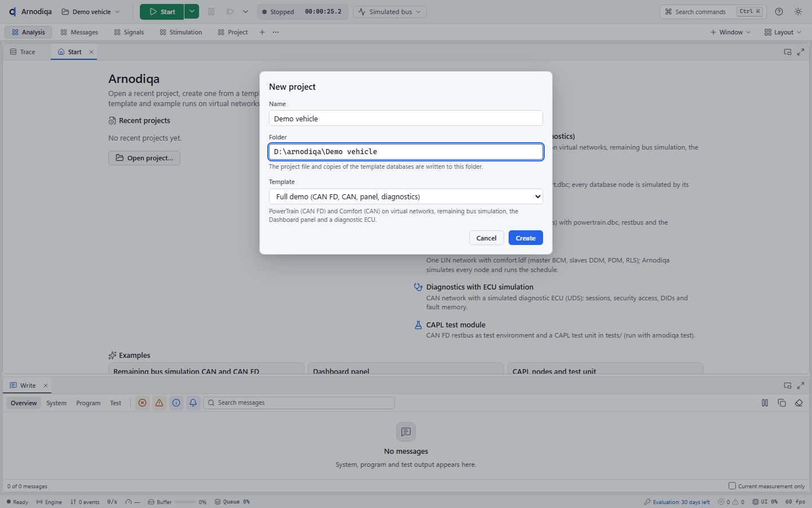Click the pause measurement icon
Screen dimensions: 812x508
pos(211,11)
